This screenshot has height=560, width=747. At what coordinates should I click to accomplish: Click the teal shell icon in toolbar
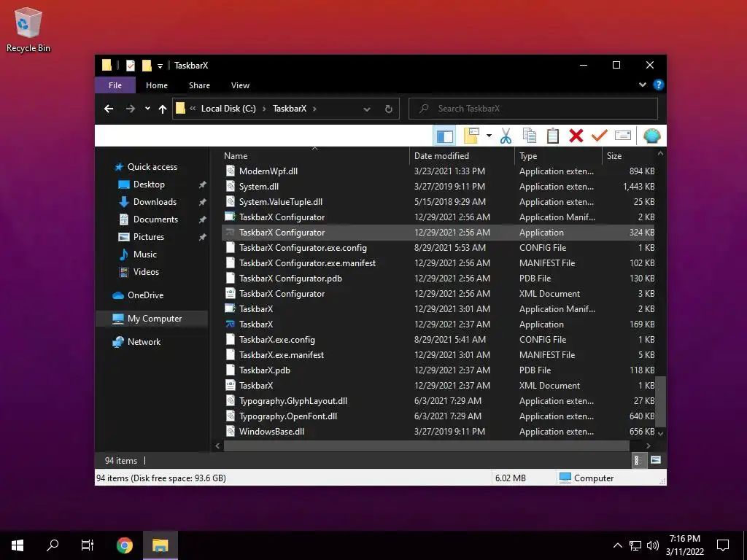coord(651,136)
